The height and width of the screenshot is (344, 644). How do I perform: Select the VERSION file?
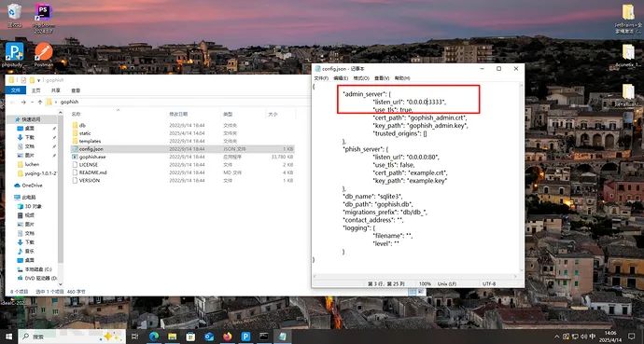tap(182, 181)
